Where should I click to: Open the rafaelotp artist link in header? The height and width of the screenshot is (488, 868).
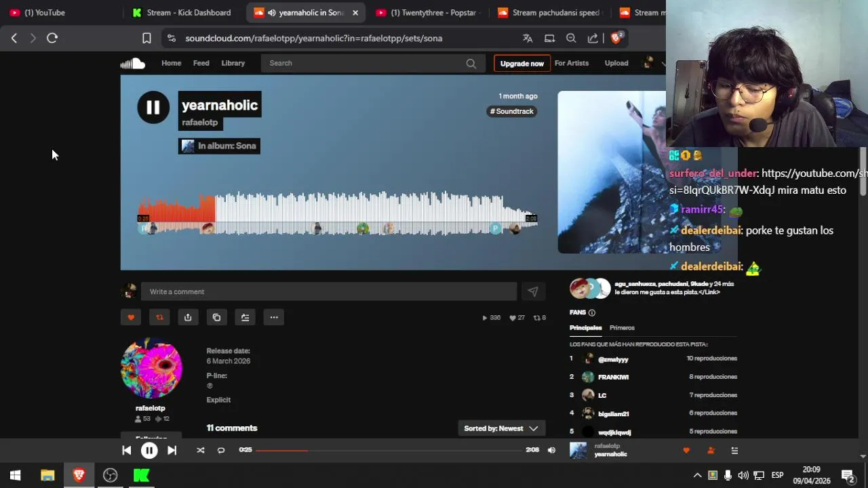[x=200, y=122]
